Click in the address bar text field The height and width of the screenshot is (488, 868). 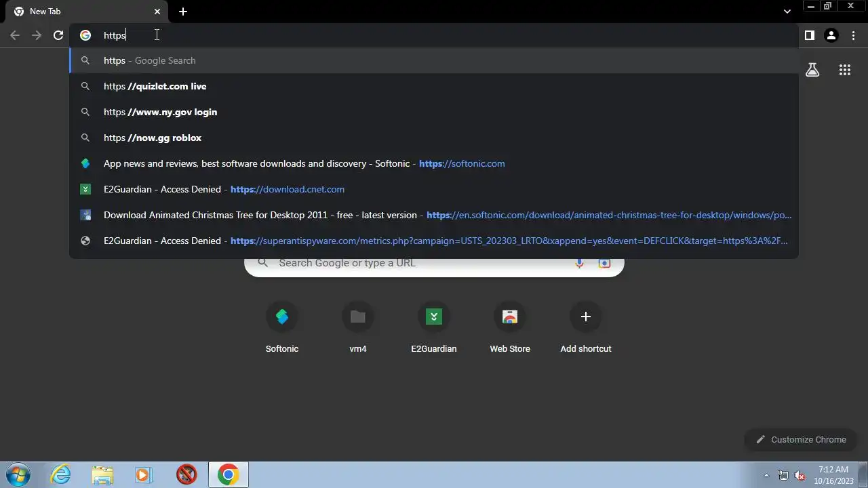(434, 35)
